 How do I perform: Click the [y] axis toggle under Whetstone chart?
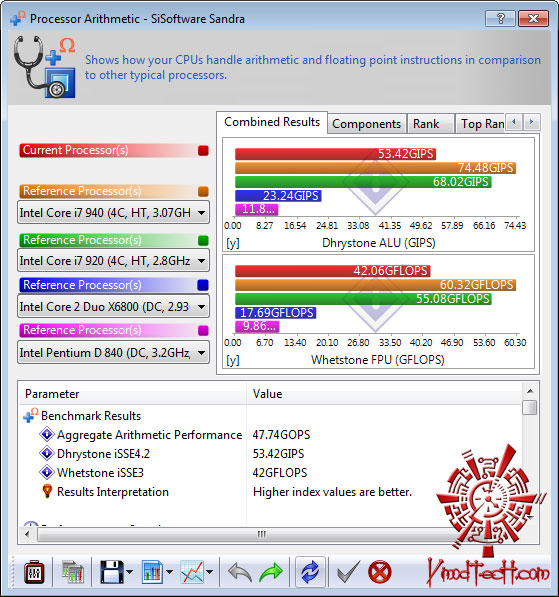[233, 360]
